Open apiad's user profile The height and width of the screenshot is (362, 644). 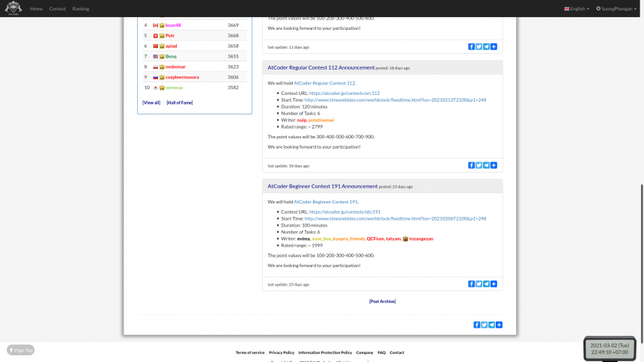tap(171, 46)
